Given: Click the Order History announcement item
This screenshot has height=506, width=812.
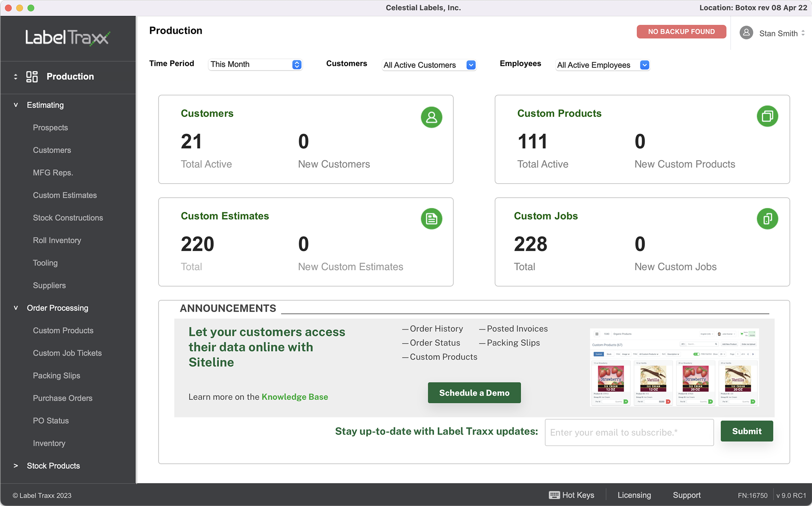Looking at the screenshot, I should pyautogui.click(x=432, y=329).
